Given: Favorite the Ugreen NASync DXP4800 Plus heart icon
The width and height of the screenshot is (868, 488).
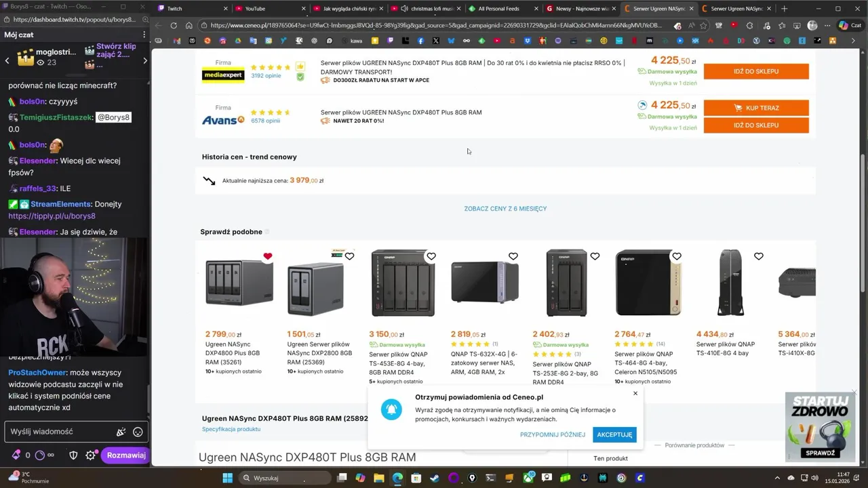Looking at the screenshot, I should pos(268,256).
